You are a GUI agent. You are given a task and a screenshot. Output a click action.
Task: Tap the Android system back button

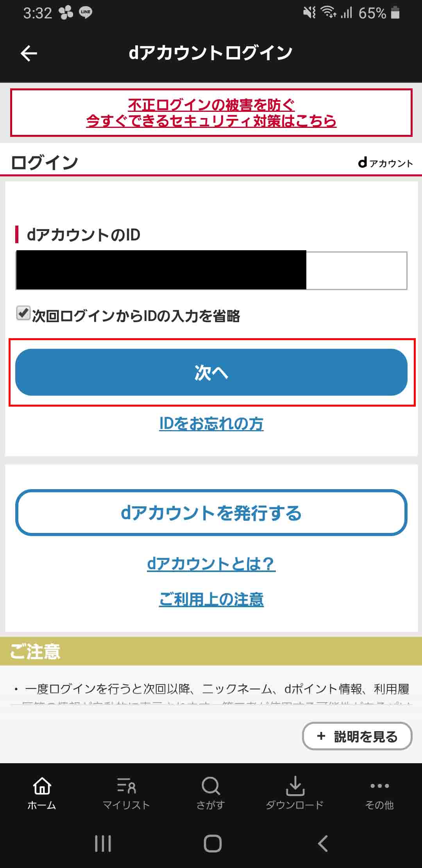323,843
